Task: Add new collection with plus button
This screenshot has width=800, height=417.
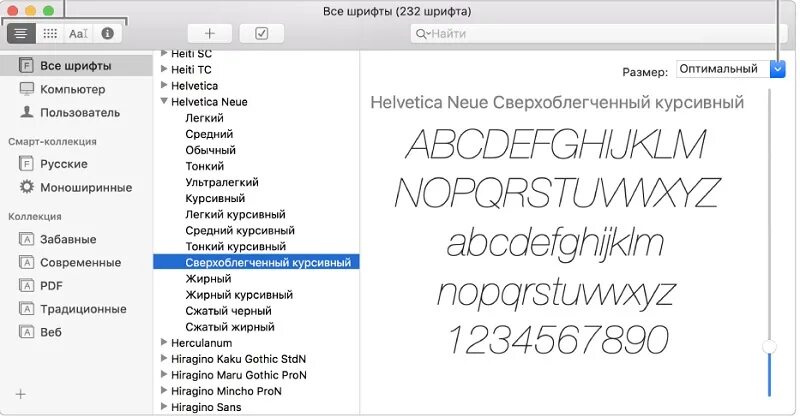Action: 20,395
